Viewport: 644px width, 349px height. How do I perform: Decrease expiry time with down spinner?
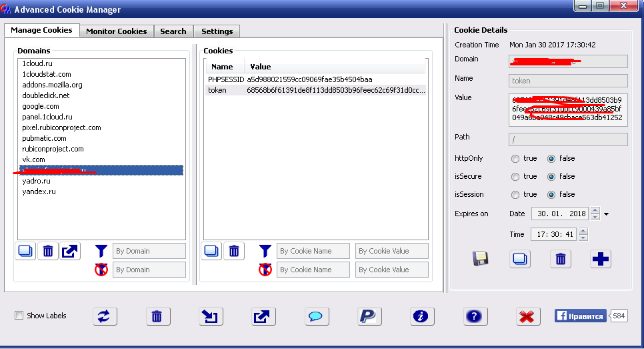[583, 237]
